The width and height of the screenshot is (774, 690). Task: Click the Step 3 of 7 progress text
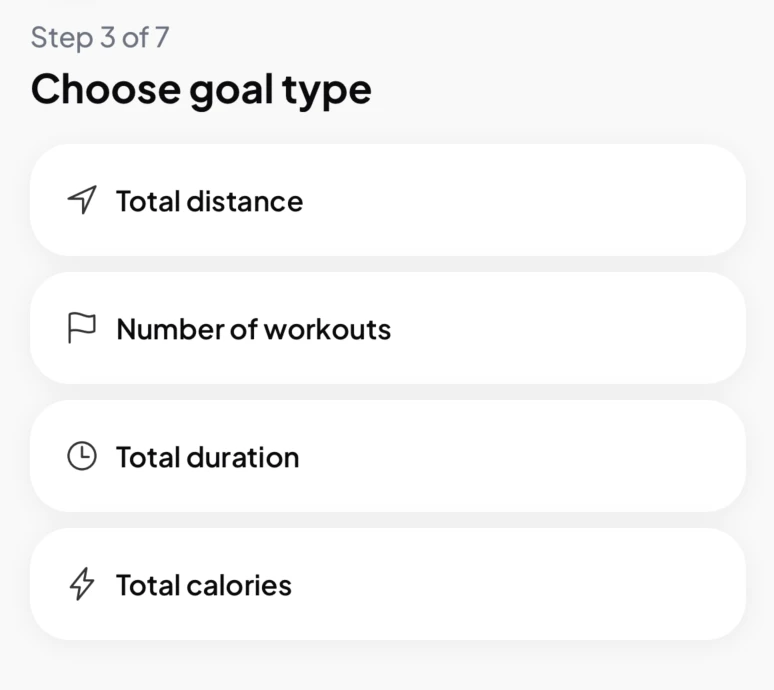(x=100, y=38)
